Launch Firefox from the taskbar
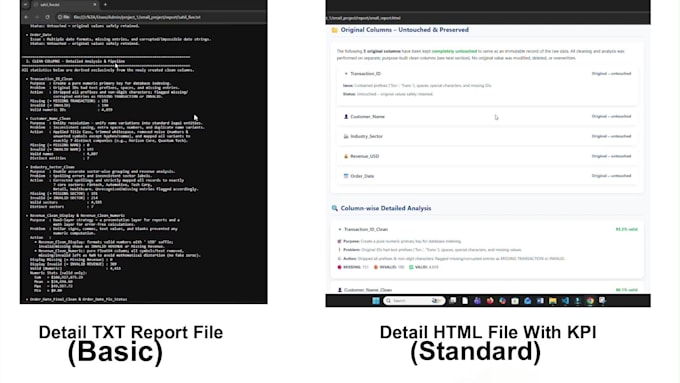The image size is (680, 383). click(490, 301)
